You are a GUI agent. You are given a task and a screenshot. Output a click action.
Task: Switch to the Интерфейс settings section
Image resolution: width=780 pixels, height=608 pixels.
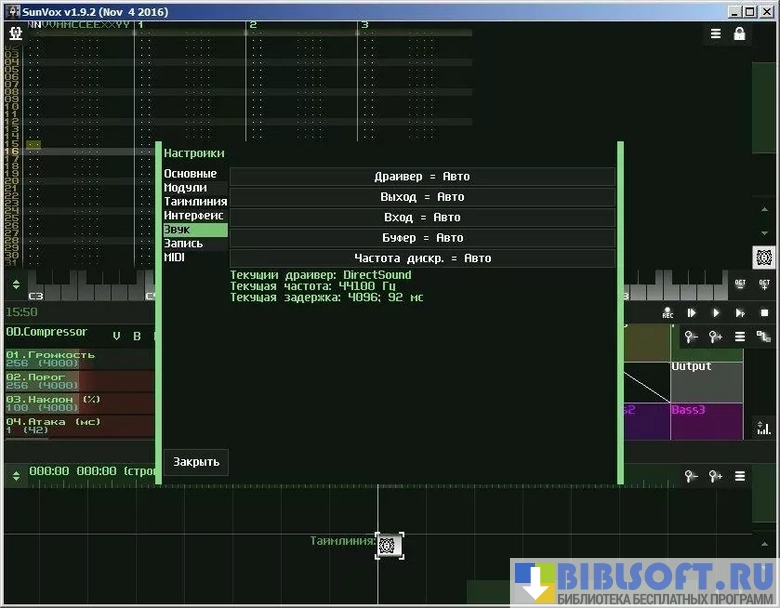click(x=194, y=215)
